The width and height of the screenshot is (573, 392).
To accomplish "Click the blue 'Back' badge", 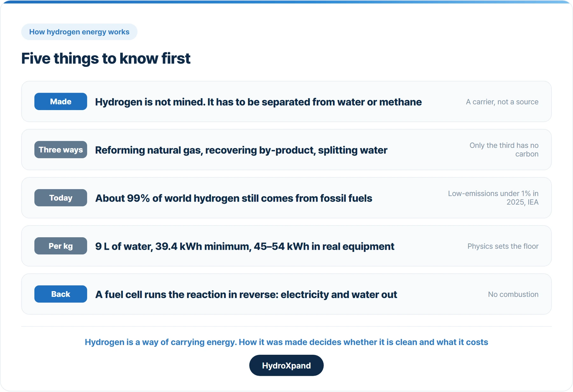I will (60, 294).
